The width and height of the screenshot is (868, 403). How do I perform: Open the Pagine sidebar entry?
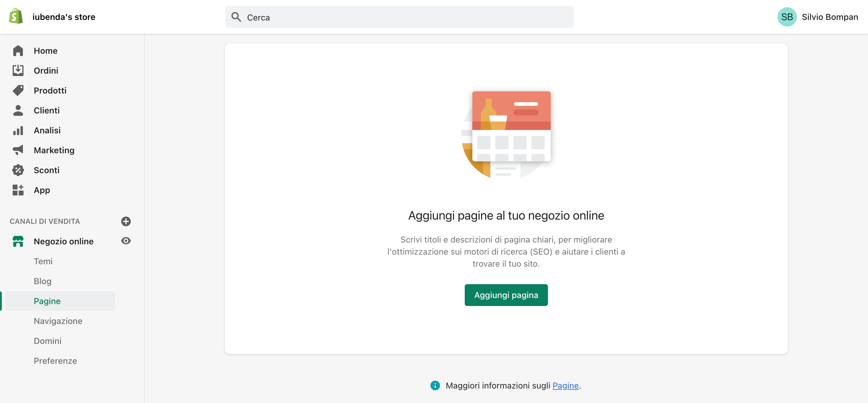[47, 301]
